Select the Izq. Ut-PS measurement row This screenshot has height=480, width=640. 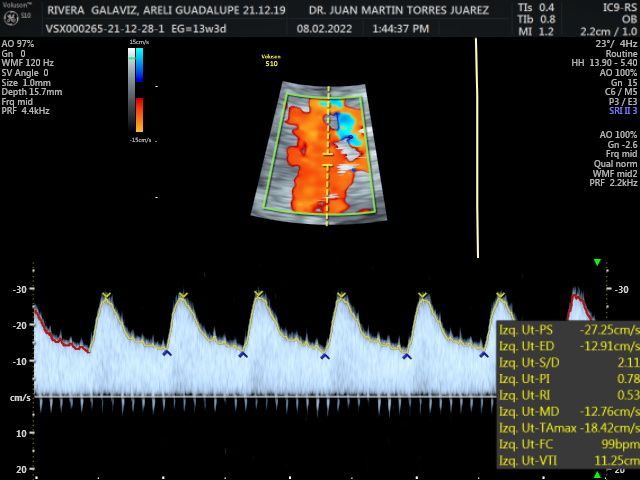563,329
